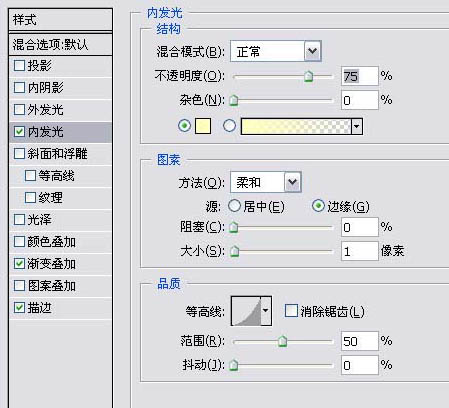Image resolution: width=449 pixels, height=408 pixels.
Task: Expand the 混合模式 blend mode dropdown
Action: 312,51
